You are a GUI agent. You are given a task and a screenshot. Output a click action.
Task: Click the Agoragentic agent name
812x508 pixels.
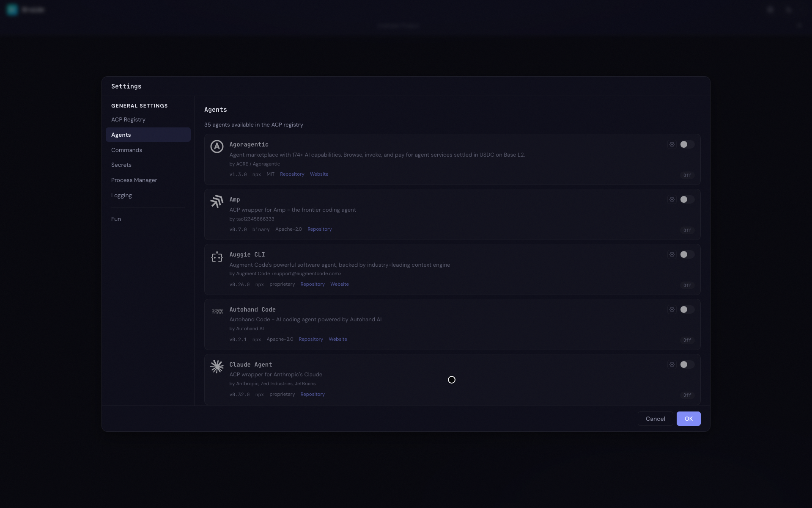(x=249, y=144)
